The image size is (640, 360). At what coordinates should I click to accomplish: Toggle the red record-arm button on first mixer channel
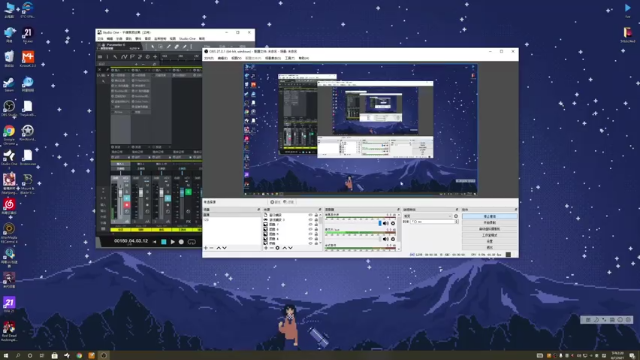(x=127, y=205)
